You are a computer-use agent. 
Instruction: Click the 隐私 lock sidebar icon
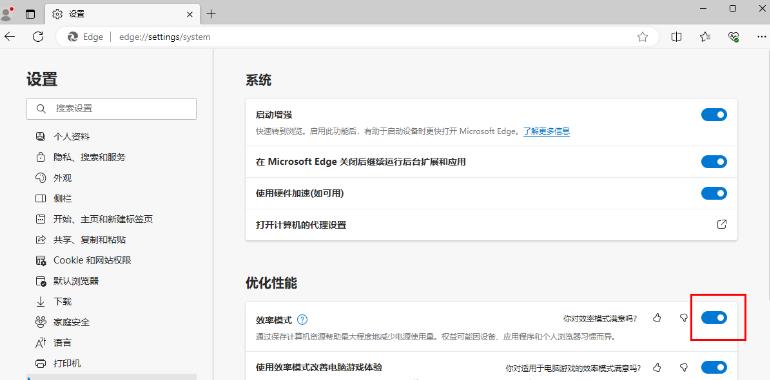point(40,157)
